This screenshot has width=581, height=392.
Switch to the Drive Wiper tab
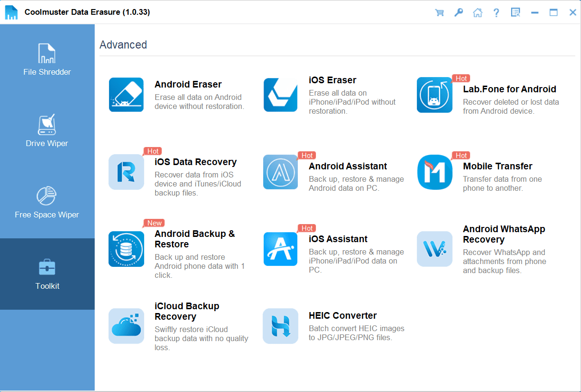point(47,131)
